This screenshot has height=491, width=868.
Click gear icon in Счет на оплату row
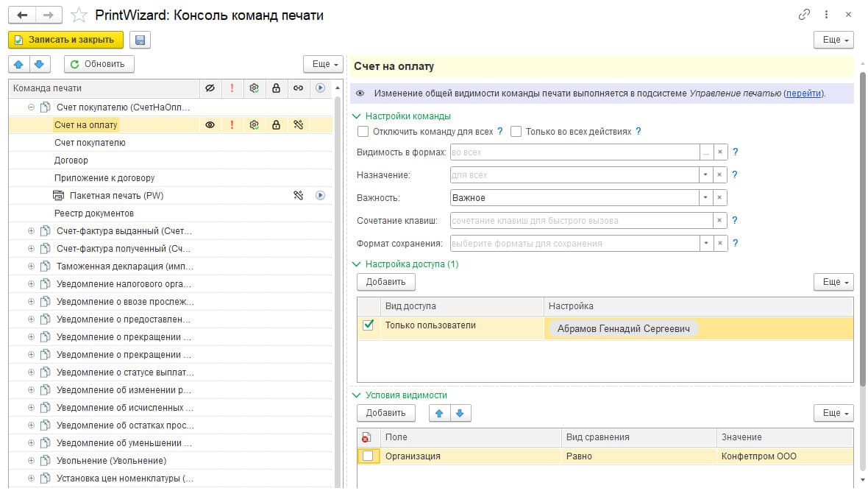tap(254, 125)
